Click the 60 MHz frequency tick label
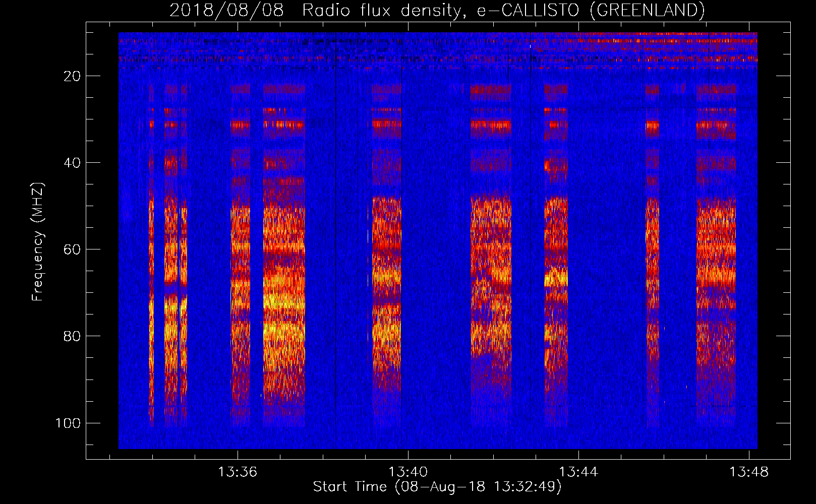Image resolution: width=816 pixels, height=504 pixels. (x=72, y=249)
